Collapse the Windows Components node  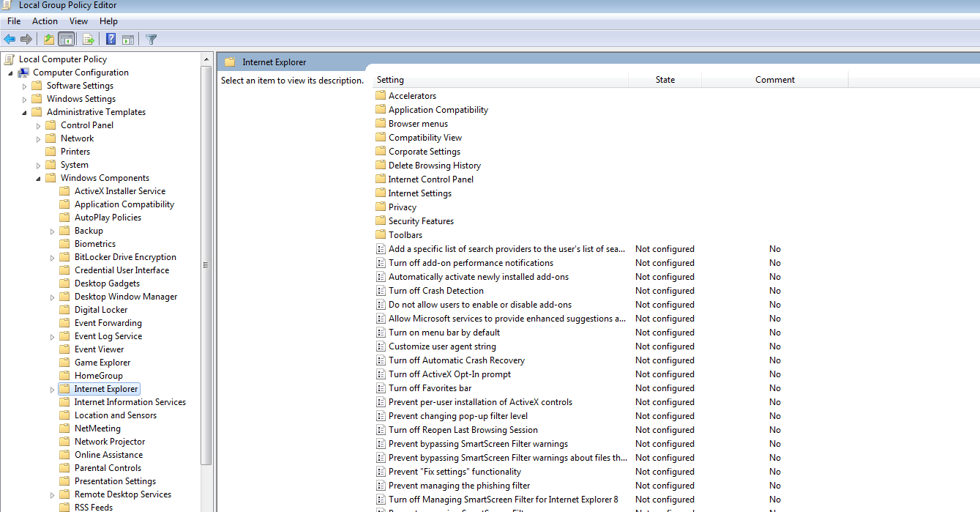(38, 179)
